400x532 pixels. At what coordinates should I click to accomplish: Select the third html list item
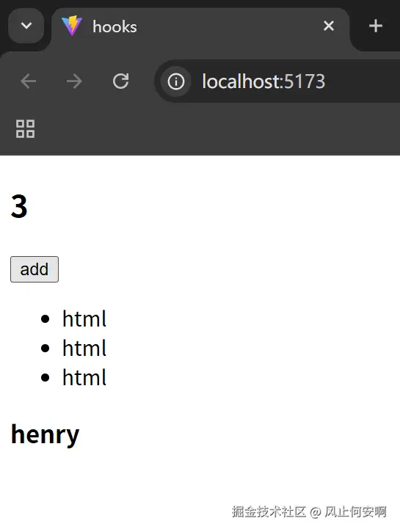tap(84, 378)
